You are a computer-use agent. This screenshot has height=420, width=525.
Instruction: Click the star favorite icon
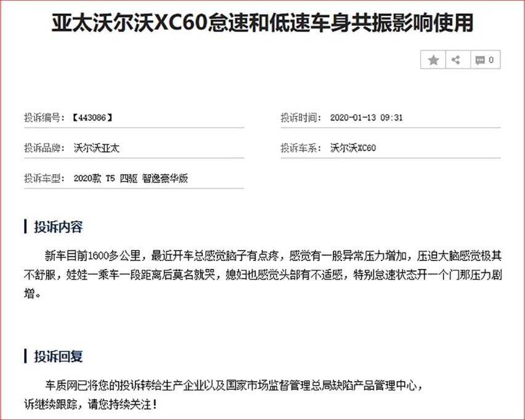(433, 60)
